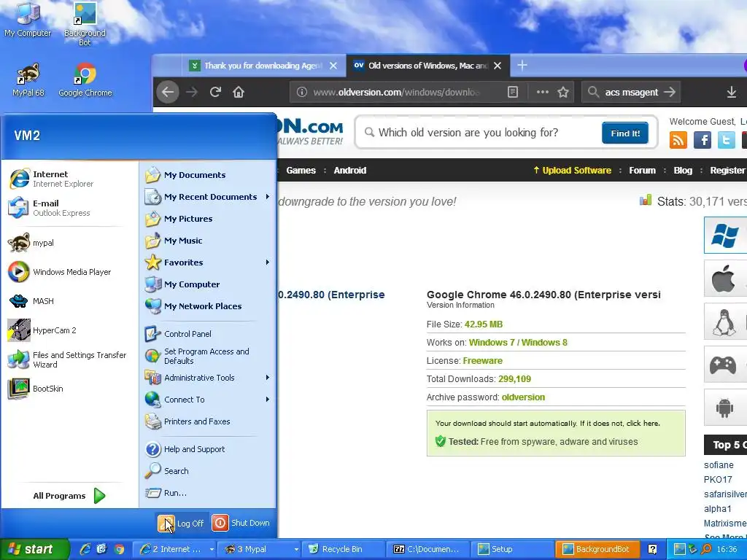Open Printers and Faxes
Screen dimensions: 747x560
(208, 421)
